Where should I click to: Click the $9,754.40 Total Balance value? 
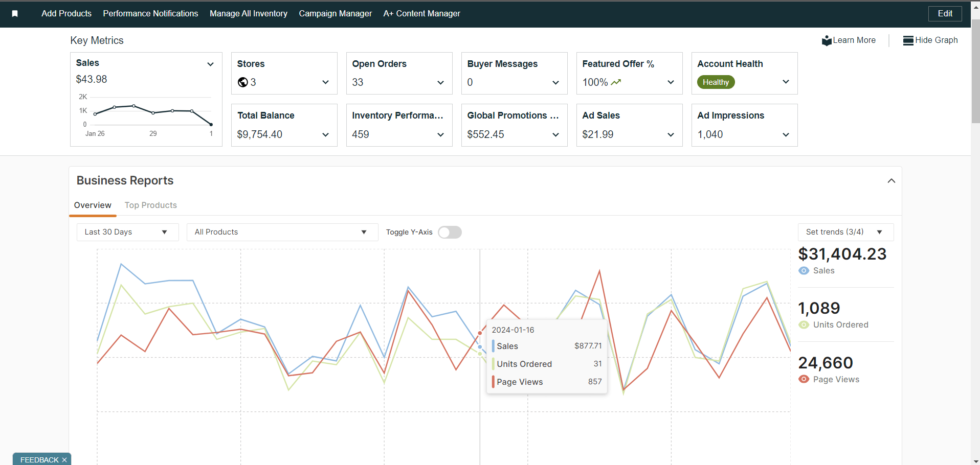click(260, 134)
